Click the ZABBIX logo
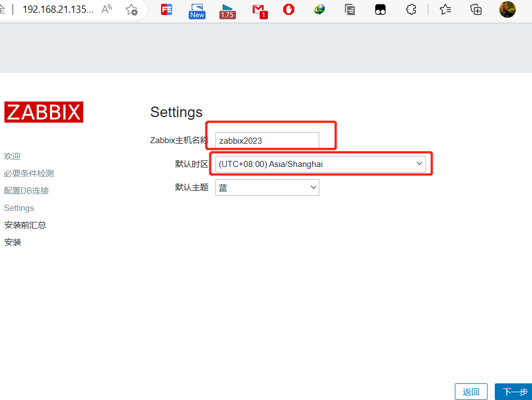Screen dimensions: 532x400 pyautogui.click(x=44, y=112)
